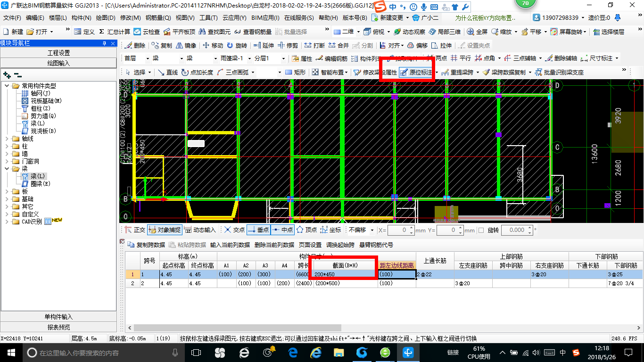
Task: Open the 定义 definition tool
Action: 84,32
